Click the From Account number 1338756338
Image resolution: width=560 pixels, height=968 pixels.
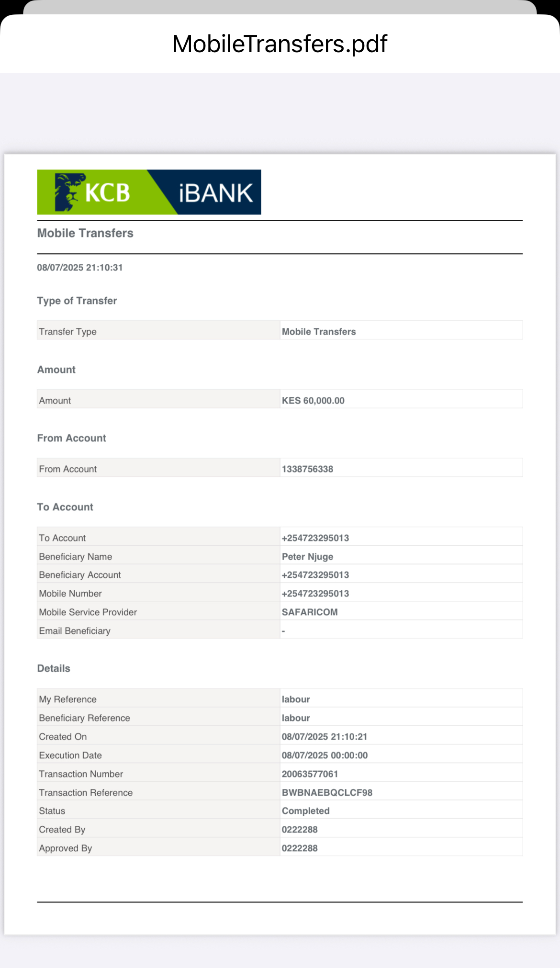pyautogui.click(x=307, y=469)
